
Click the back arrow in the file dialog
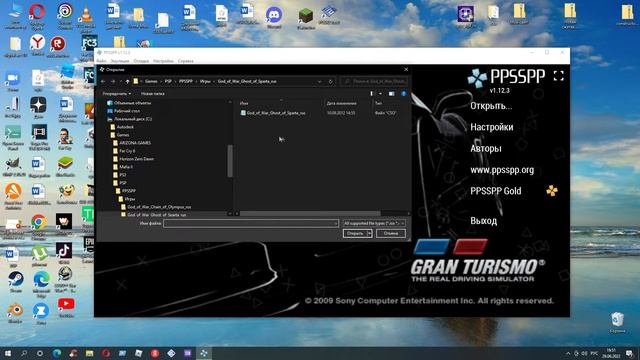(x=103, y=82)
